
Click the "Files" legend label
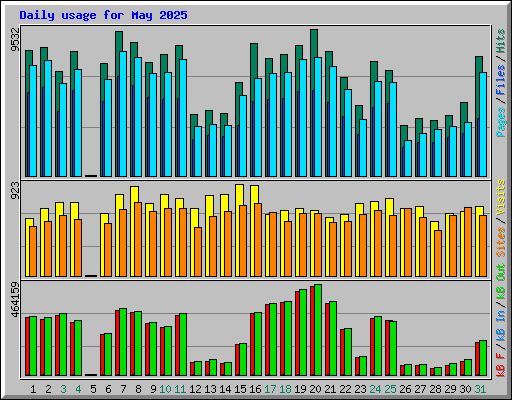501,80
